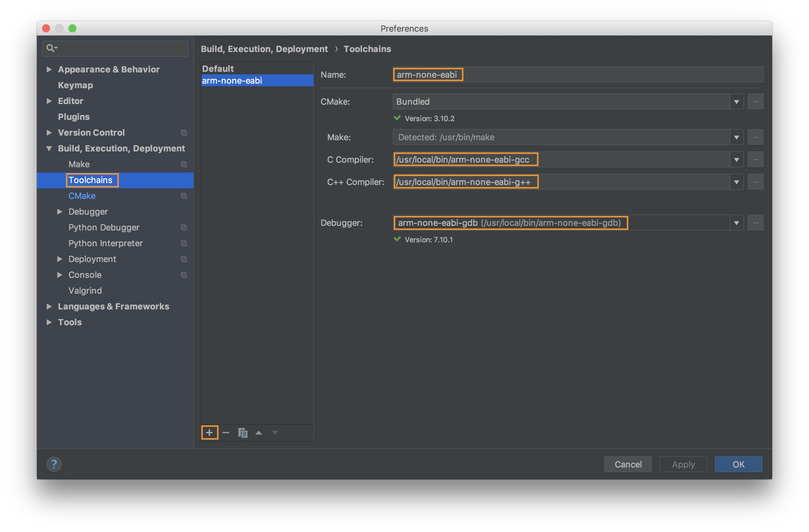Expand Languages & Frameworks section
The height and width of the screenshot is (532, 809).
pos(49,306)
